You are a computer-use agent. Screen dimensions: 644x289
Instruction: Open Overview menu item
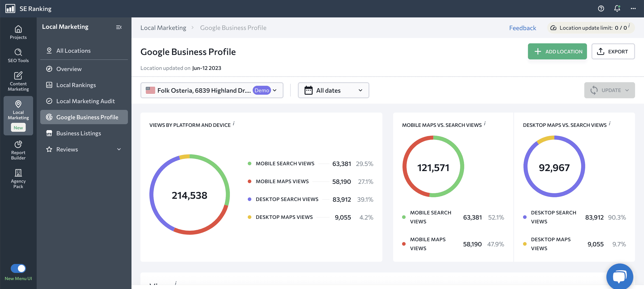[x=84, y=69]
